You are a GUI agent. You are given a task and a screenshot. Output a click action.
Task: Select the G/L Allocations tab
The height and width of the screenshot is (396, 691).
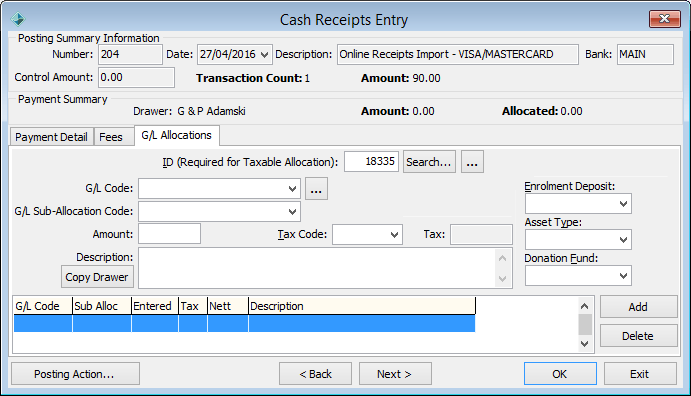[177, 135]
